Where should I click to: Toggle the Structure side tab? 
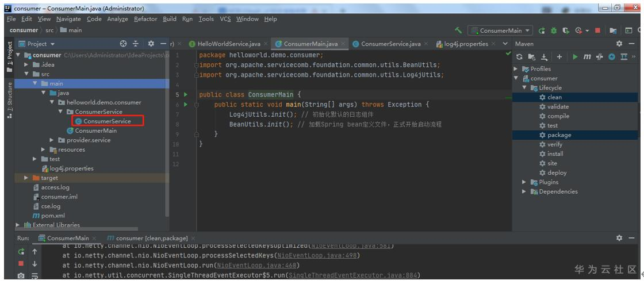pyautogui.click(x=9, y=100)
